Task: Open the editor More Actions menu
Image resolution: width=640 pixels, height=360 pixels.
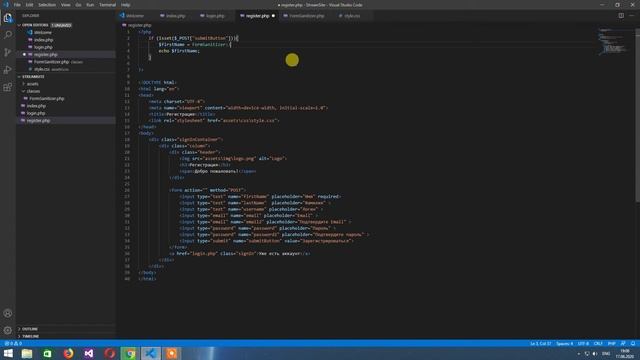Action: pyautogui.click(x=632, y=16)
